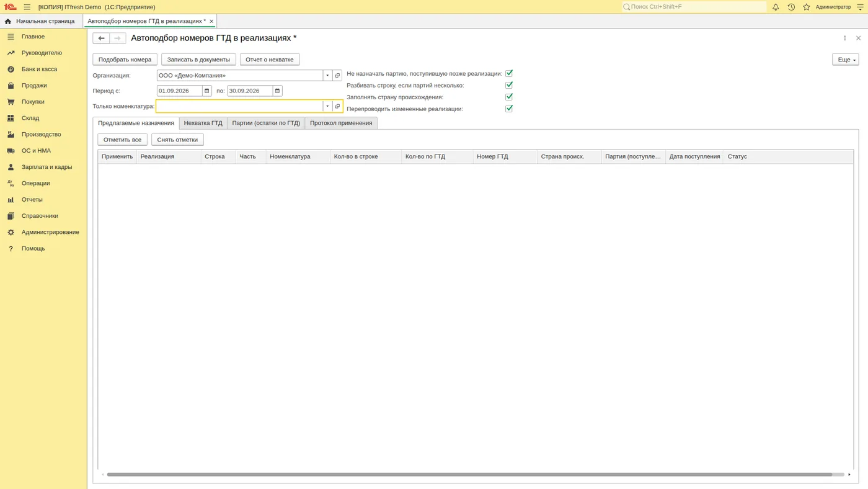Switch to Партии (остатки по ГТД) tab
868x489 pixels.
click(266, 123)
